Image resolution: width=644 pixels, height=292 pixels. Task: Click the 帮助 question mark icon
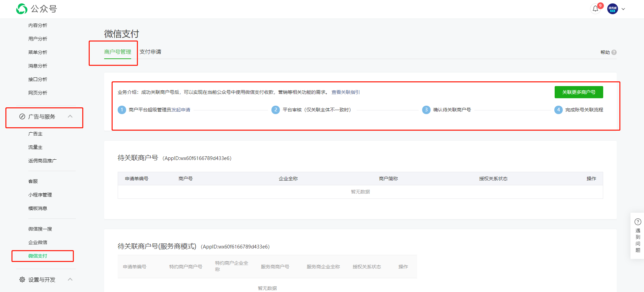click(614, 52)
